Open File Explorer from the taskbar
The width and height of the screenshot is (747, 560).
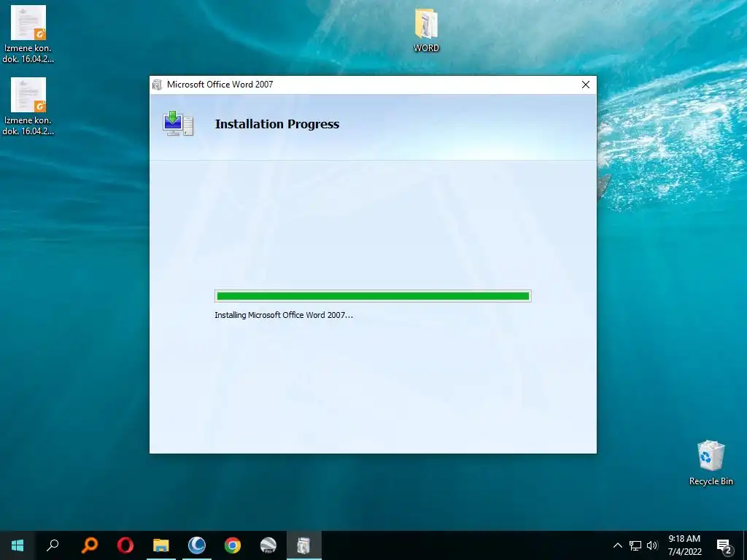(161, 545)
